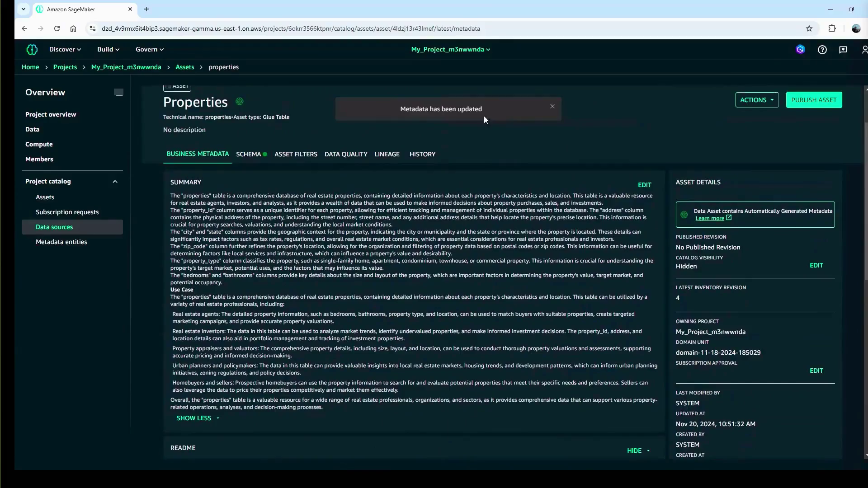The image size is (868, 488).
Task: View site information icon in address bar
Action: click(93, 28)
